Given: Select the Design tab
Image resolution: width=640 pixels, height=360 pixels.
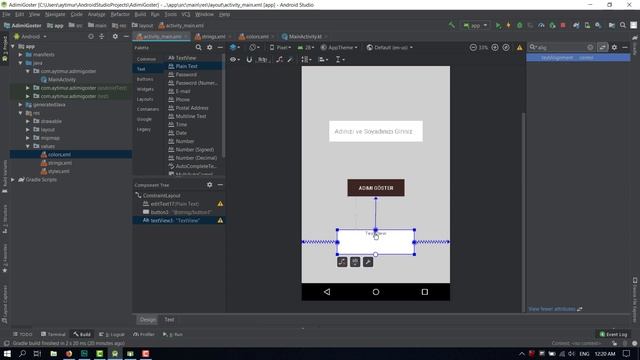Looking at the screenshot, I should pos(148,320).
